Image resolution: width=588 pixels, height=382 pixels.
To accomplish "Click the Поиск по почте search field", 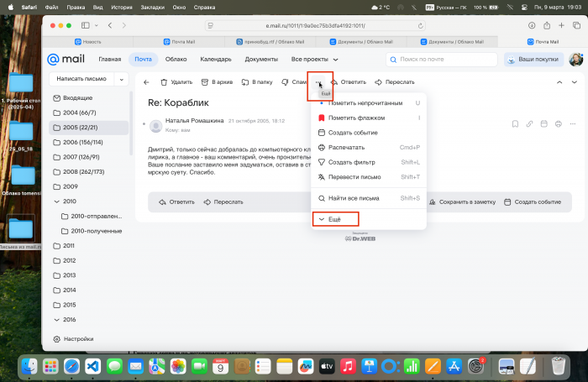I will (x=441, y=60).
